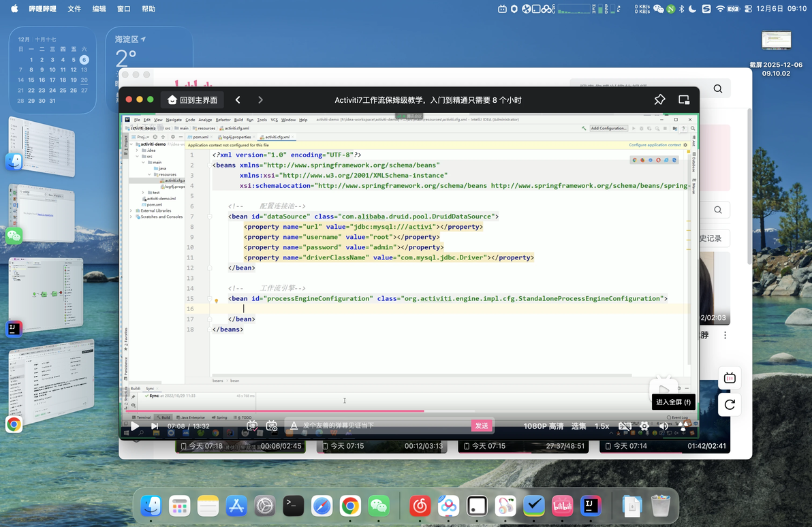Open Finder from the Dock
The image size is (812, 527).
[x=151, y=506]
